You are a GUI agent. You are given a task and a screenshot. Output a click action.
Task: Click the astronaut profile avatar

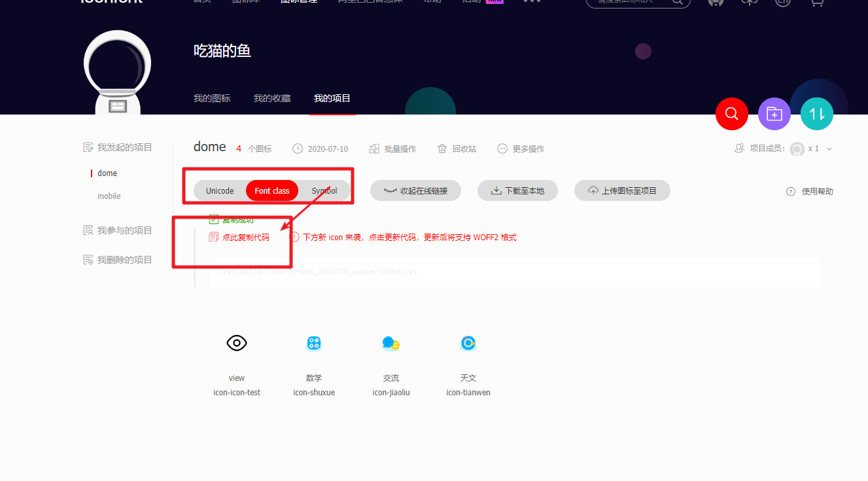coord(118,72)
